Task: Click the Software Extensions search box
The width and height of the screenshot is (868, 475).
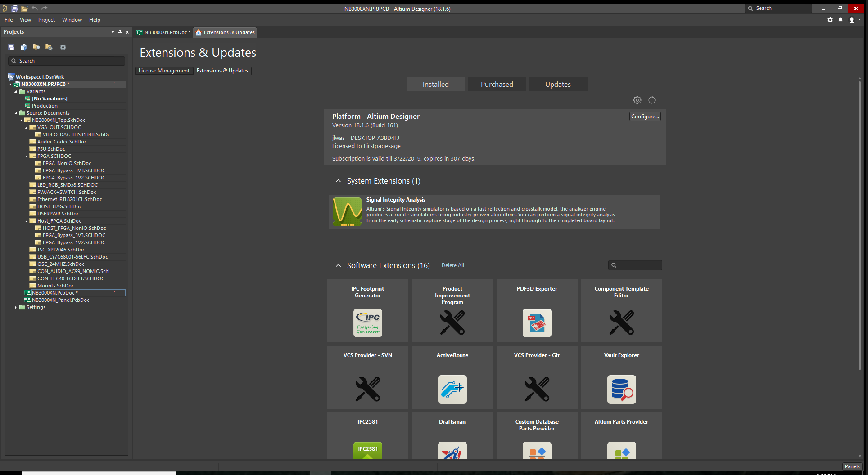Action: coord(635,265)
